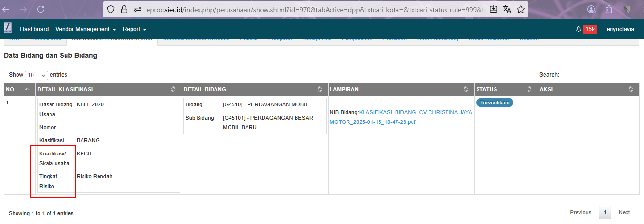The height and width of the screenshot is (224, 644).
Task: Sort by the NO column arrow
Action: 27,89
